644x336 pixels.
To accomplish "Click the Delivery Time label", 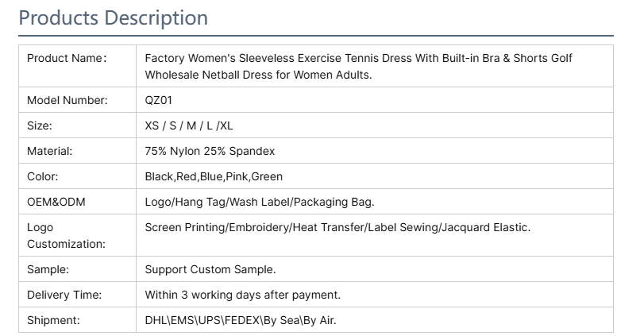I will click(64, 295).
